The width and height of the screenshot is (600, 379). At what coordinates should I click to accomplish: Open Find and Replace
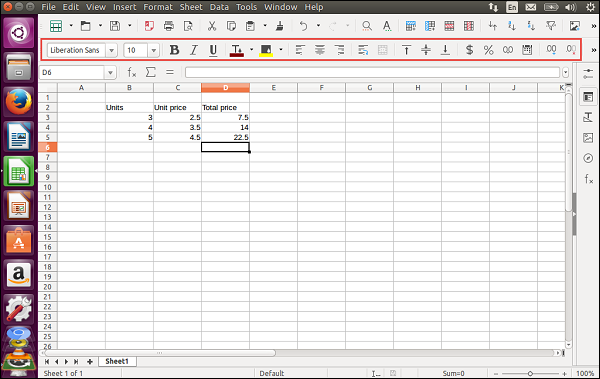[367, 26]
